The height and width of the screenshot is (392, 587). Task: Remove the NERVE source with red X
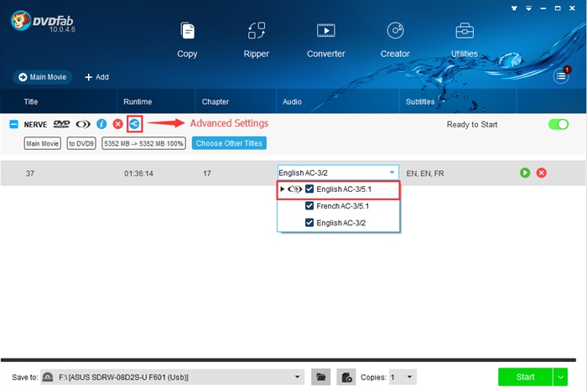click(x=118, y=124)
